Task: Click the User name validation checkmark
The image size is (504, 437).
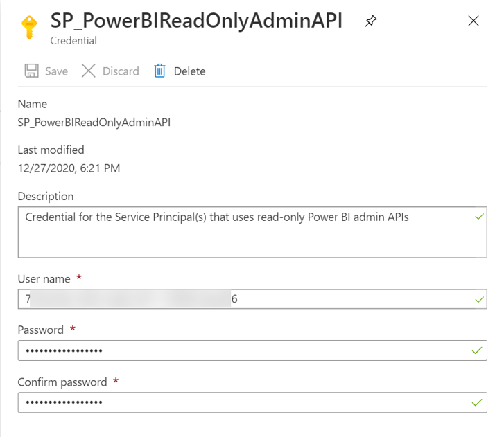Action: tap(478, 300)
